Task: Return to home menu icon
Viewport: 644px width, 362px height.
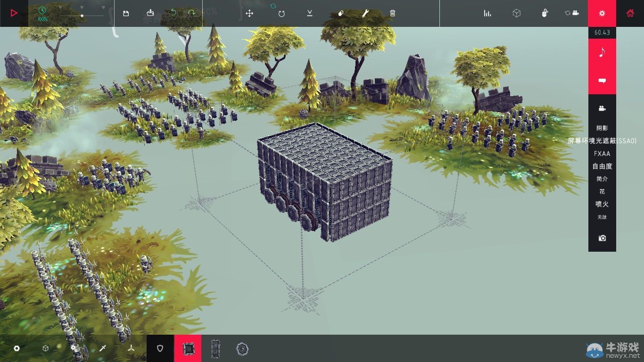Action: (630, 13)
